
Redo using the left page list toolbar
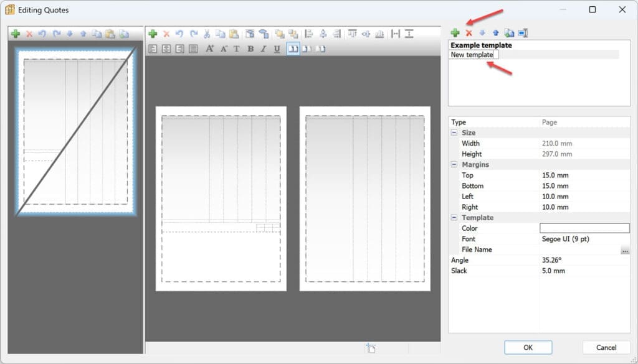click(56, 34)
